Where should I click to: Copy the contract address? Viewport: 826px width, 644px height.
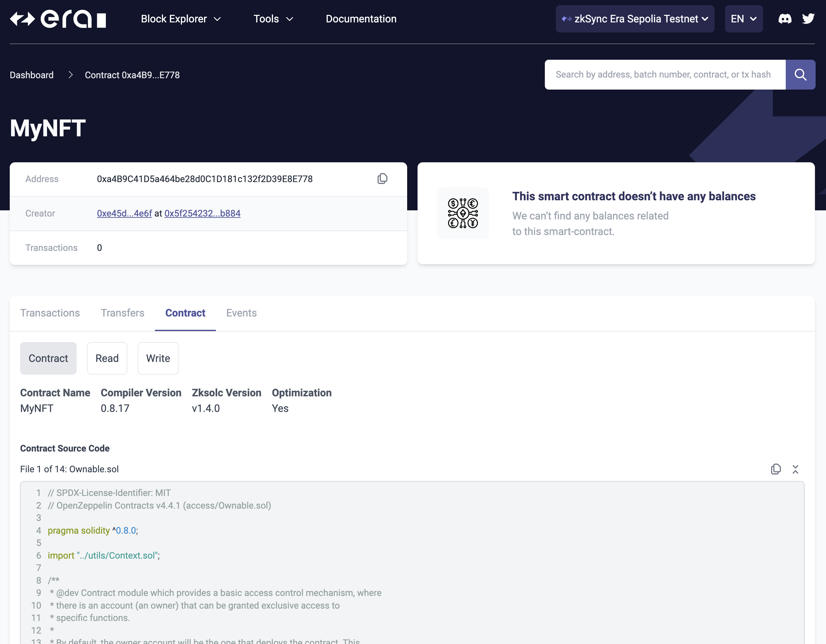(382, 179)
